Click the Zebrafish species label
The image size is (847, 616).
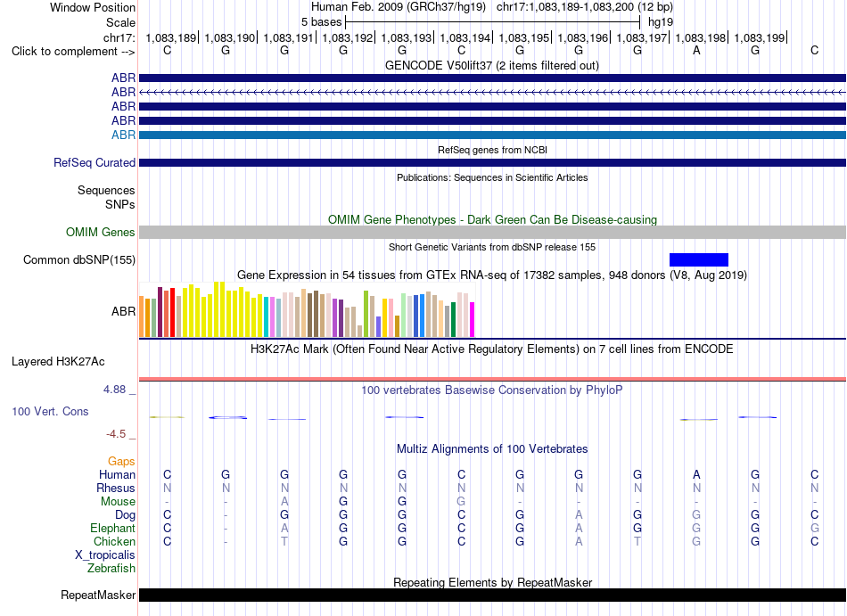(111, 569)
